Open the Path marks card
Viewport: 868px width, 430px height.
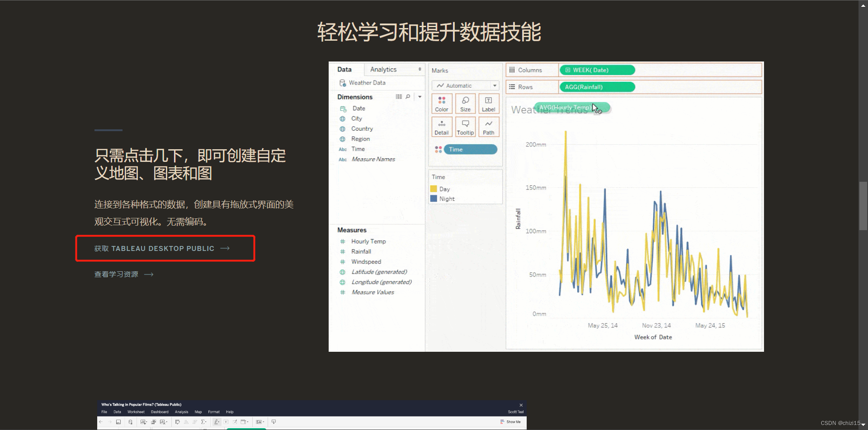(x=489, y=127)
